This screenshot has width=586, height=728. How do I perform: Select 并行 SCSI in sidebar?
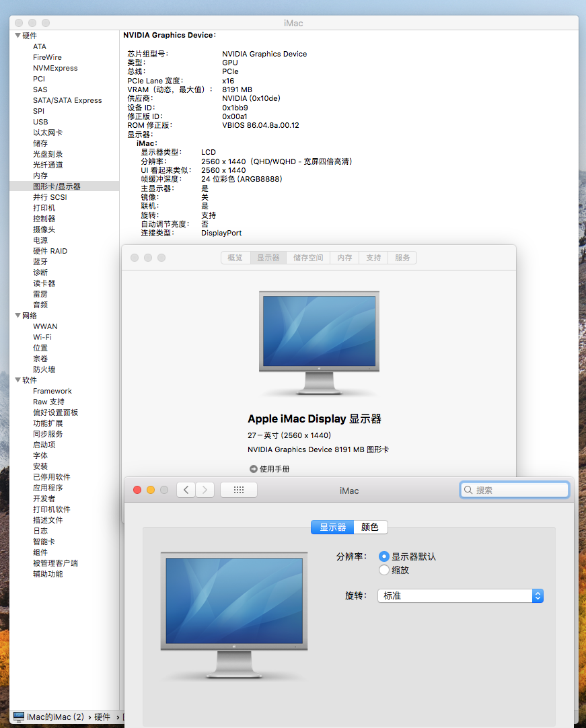(50, 197)
